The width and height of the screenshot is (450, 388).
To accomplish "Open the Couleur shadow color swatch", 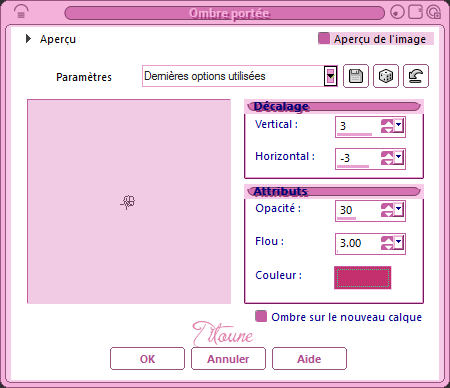I will coord(363,277).
